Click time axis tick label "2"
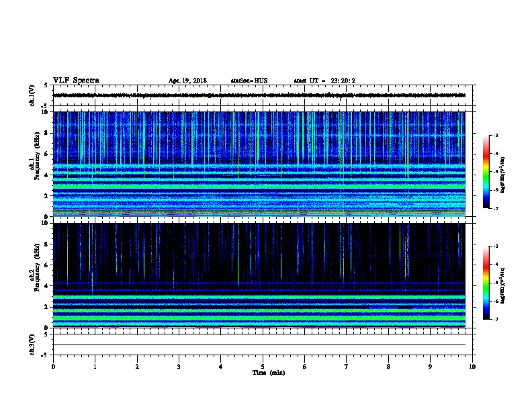Screen dimensions: 532x411 [137, 367]
